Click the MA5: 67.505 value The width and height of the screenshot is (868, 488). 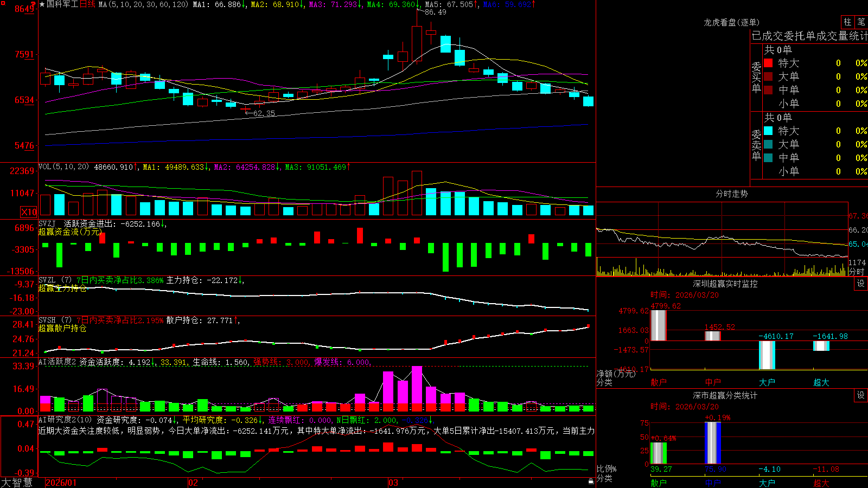point(451,4)
